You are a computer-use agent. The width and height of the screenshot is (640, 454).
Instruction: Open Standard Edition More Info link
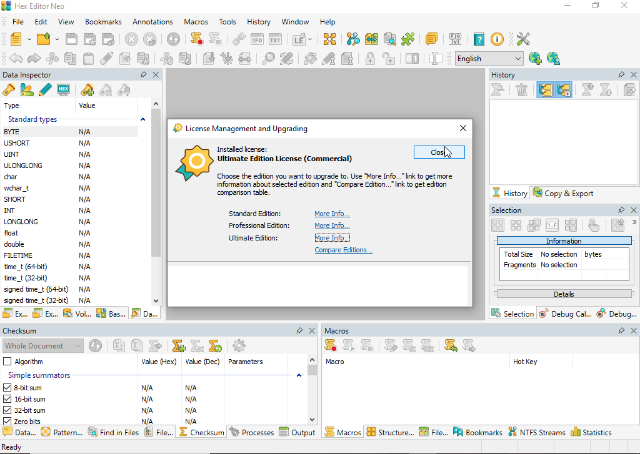click(x=332, y=214)
